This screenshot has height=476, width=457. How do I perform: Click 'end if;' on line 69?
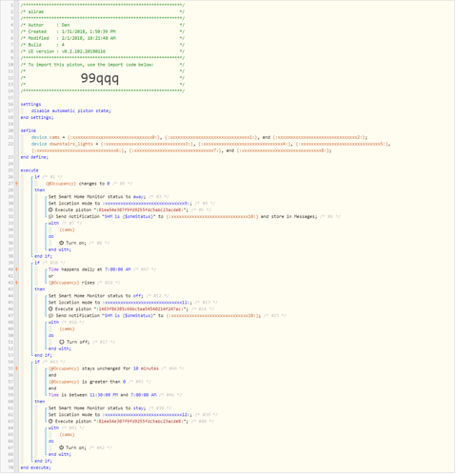tap(44, 461)
